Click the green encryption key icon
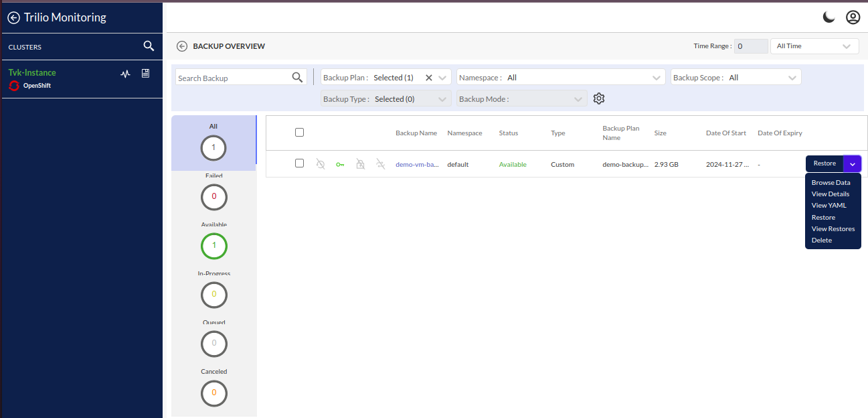Screen dimensions: 868x418 [340, 164]
